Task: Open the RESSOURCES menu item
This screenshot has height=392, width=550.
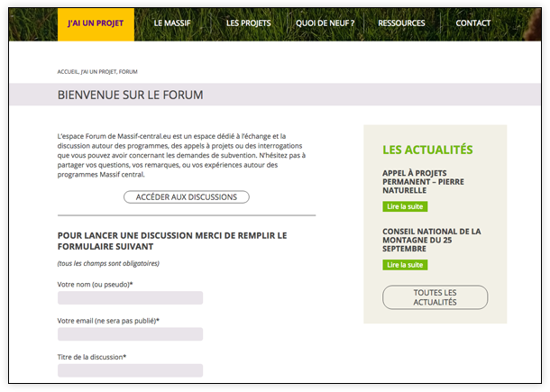Action: (401, 23)
